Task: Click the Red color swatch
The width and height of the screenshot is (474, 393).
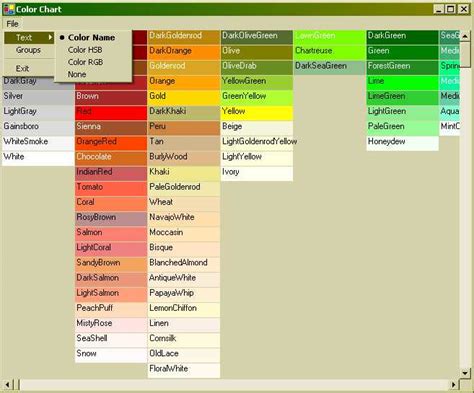Action: 111,112
